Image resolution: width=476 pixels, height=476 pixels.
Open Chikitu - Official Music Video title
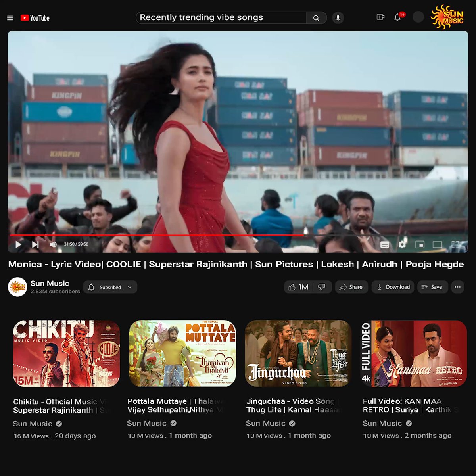click(x=62, y=406)
